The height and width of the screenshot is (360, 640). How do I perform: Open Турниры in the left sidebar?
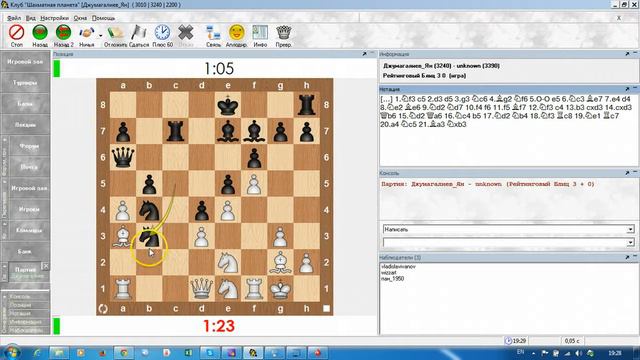[x=25, y=83]
